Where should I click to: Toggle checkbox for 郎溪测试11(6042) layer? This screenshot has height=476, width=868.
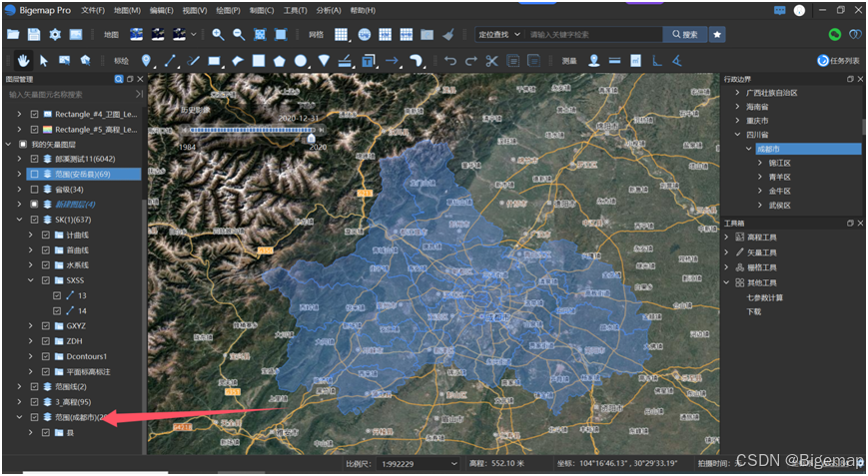(x=34, y=159)
